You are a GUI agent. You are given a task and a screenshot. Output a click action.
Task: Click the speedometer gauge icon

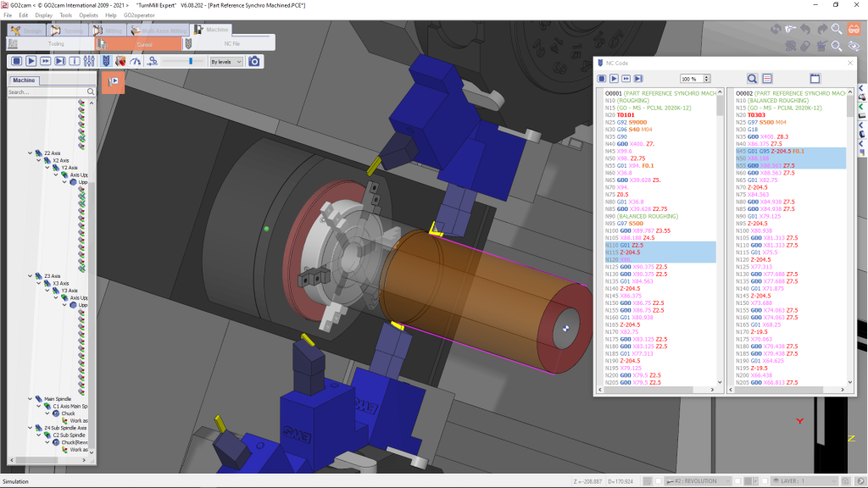(x=136, y=61)
